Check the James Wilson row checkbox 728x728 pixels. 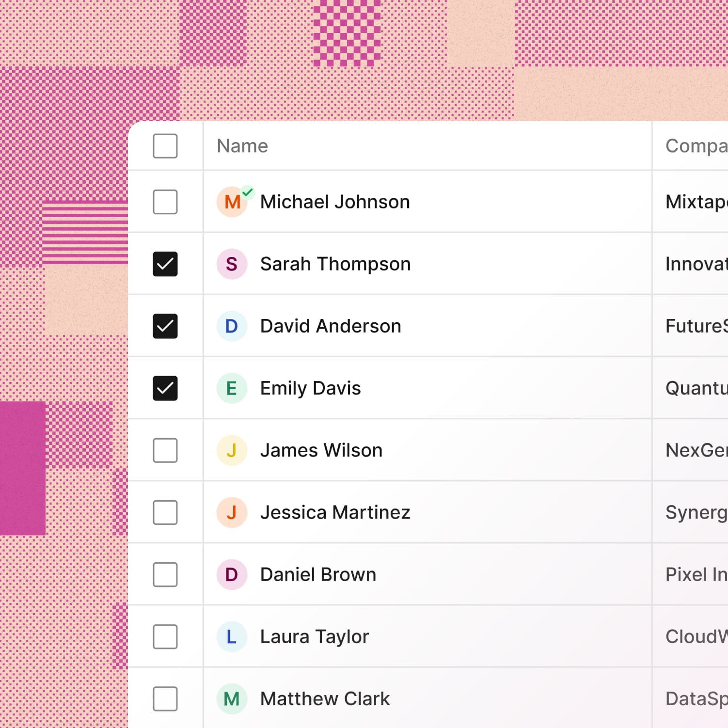[x=165, y=450]
